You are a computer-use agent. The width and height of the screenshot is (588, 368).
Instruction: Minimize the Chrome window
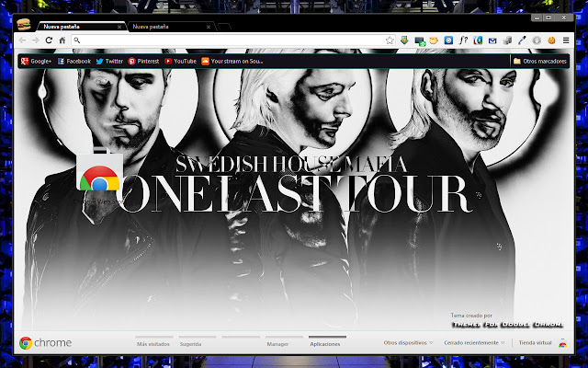coord(537,17)
